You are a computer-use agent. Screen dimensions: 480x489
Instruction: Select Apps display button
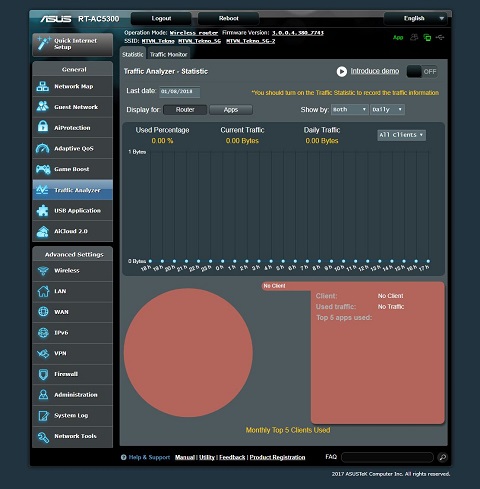[231, 110]
